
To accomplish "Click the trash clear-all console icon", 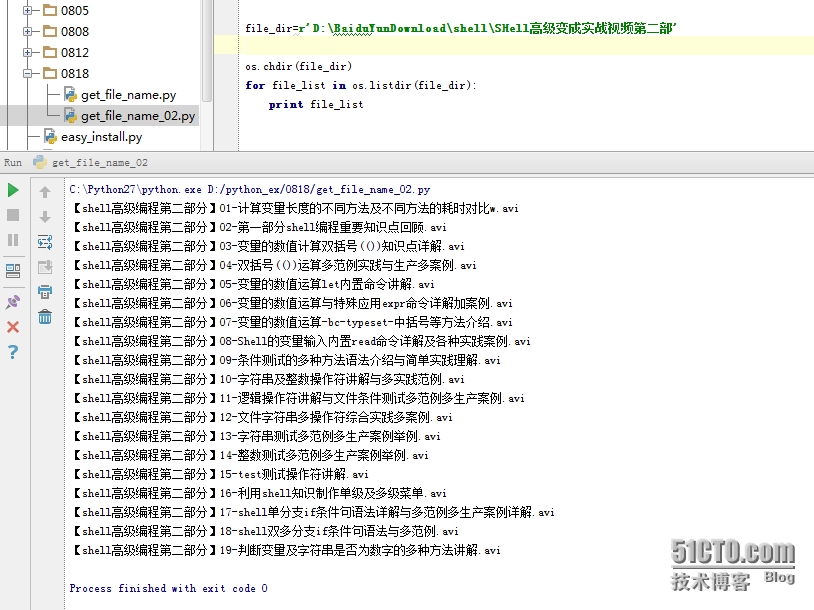I will tap(45, 316).
